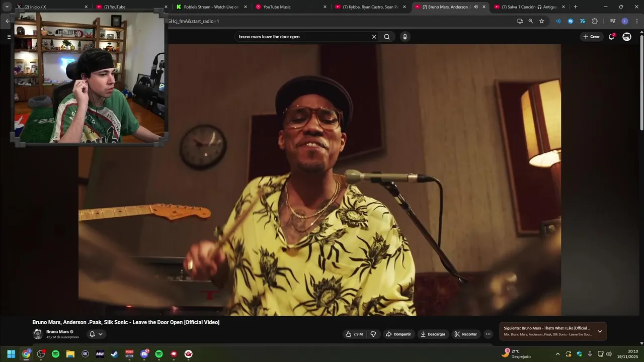Open Discord from the taskbar
The image size is (644, 362).
(x=144, y=354)
